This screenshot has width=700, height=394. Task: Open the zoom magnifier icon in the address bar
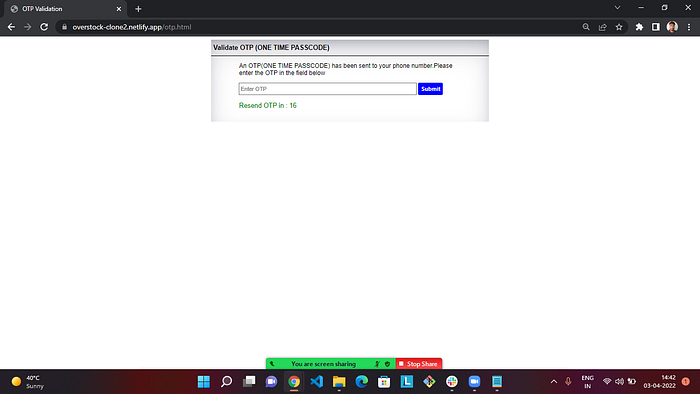586,27
